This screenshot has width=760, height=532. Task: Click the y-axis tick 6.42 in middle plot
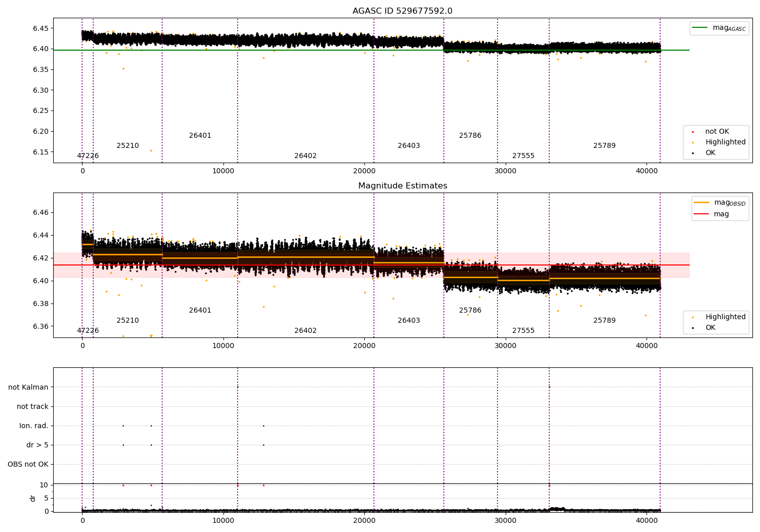41,258
